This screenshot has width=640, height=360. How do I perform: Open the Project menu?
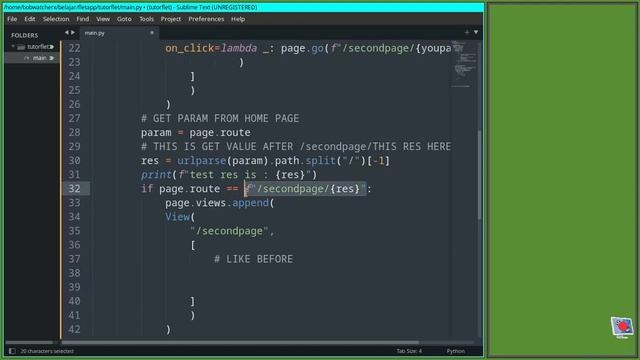(171, 19)
